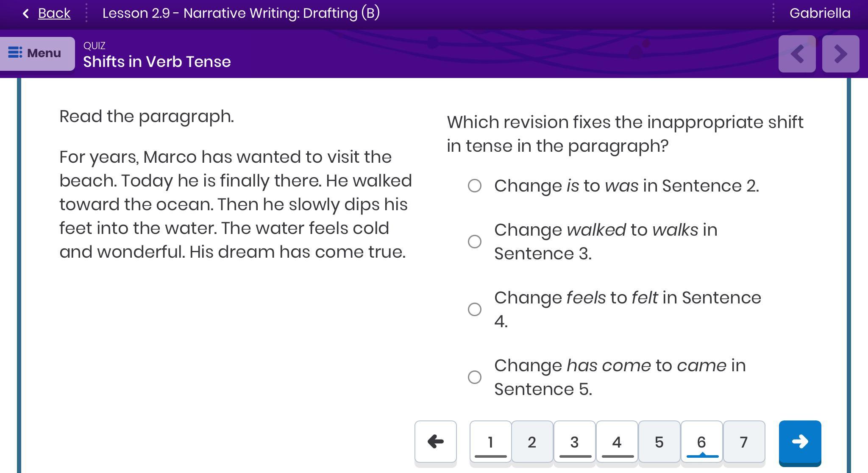Go to next lesson page arrow
Screen dimensions: 868x473
coord(840,54)
